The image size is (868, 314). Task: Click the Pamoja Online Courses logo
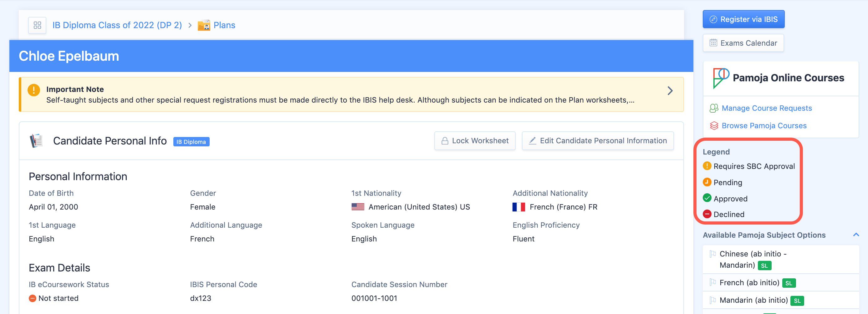(x=721, y=78)
